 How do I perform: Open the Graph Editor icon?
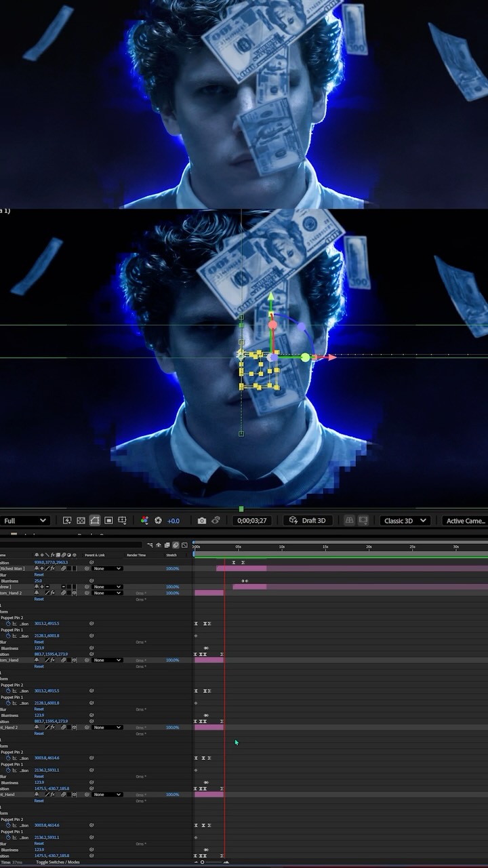click(184, 545)
